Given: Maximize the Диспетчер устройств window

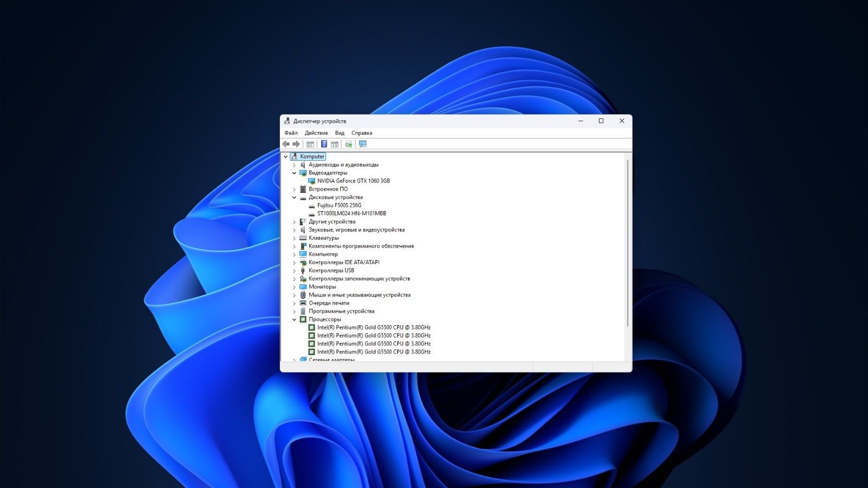Looking at the screenshot, I should click(x=601, y=121).
